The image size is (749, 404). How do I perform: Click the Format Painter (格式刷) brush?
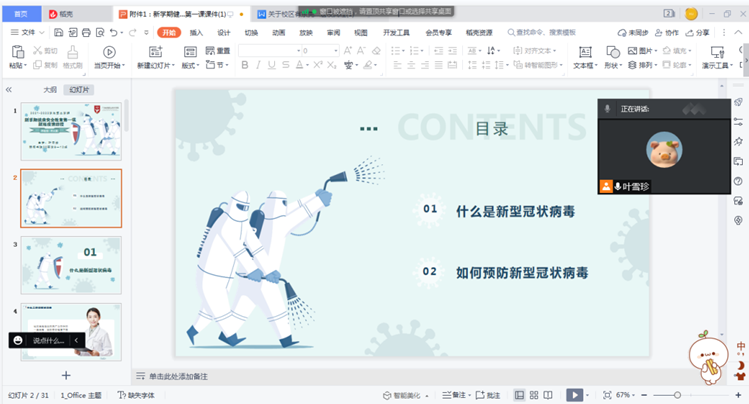coord(72,56)
